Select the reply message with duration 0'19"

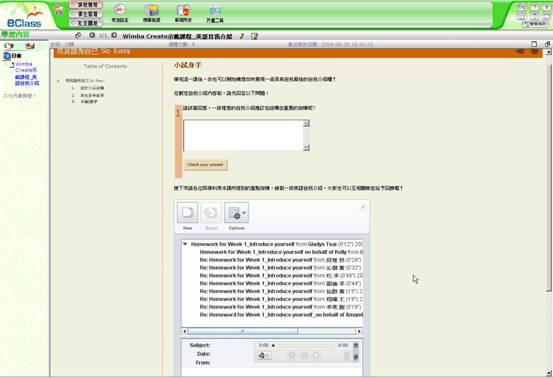[280, 307]
